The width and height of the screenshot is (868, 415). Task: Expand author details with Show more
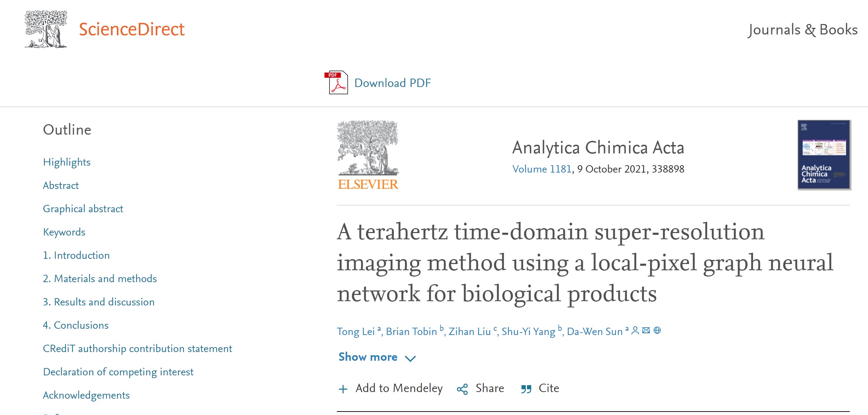368,357
